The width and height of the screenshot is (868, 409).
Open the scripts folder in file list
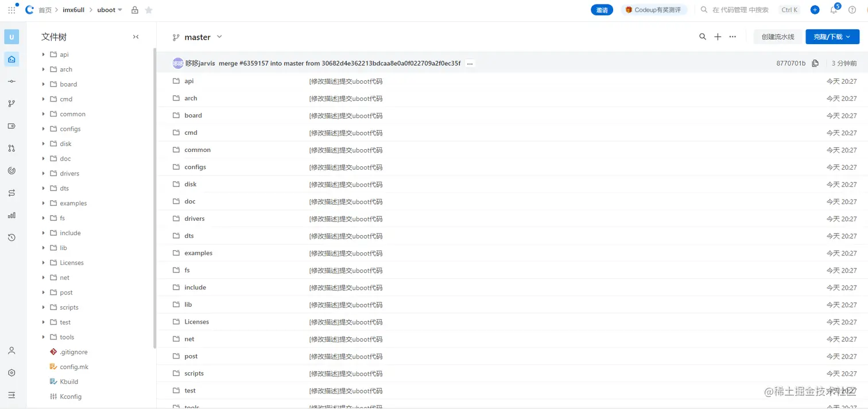click(x=194, y=373)
